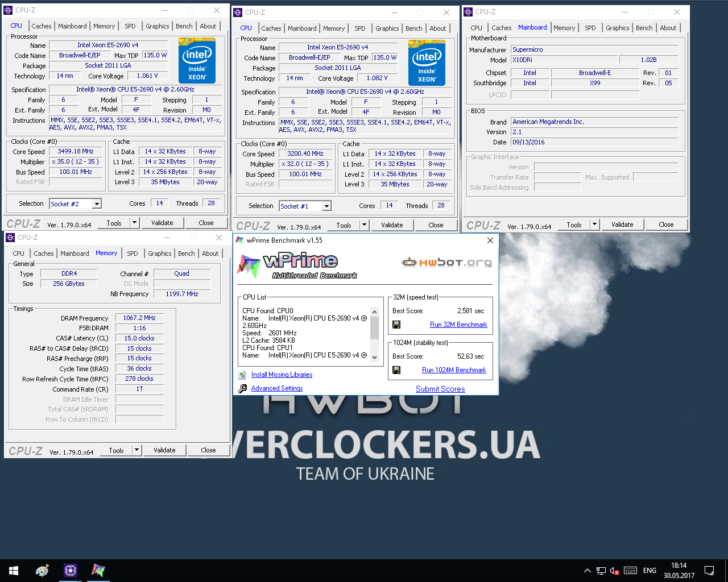Click the NB Frequency value 1199.7 MHz

[x=182, y=294]
